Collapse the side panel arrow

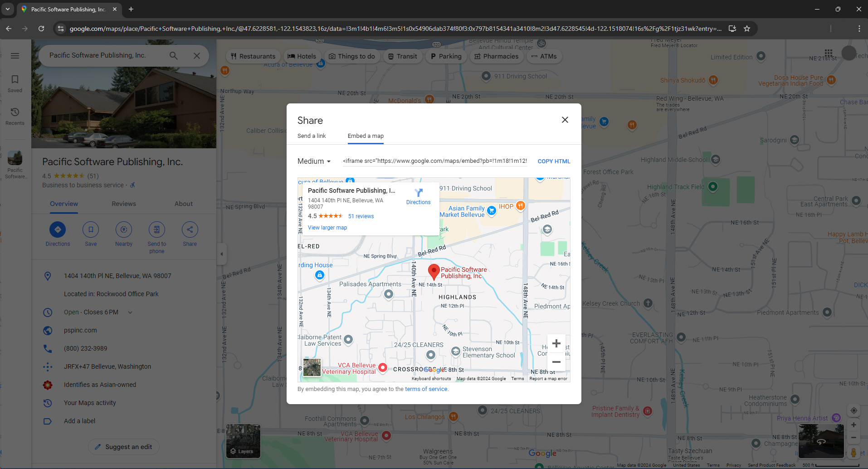pos(221,254)
